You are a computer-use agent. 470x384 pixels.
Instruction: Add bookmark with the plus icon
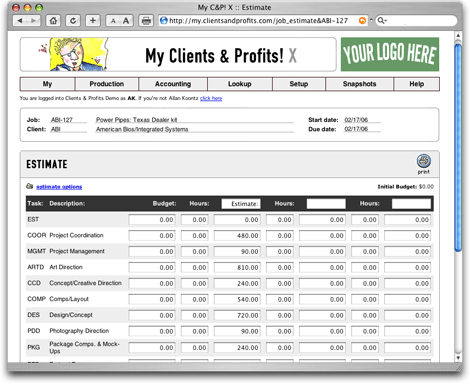[93, 21]
